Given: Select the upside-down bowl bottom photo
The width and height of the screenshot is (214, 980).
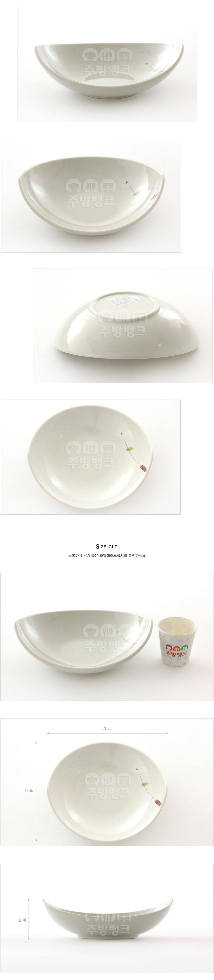Looking at the screenshot, I should click(123, 325).
